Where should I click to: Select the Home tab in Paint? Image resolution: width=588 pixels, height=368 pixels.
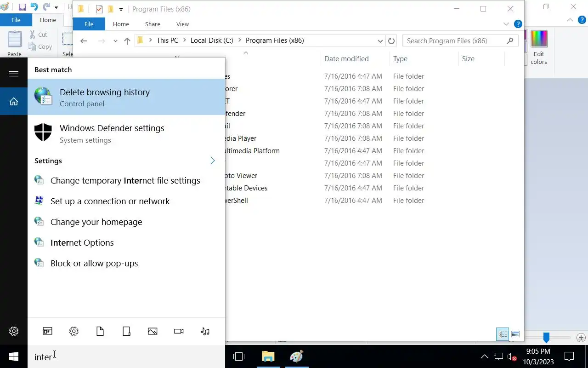click(x=48, y=20)
